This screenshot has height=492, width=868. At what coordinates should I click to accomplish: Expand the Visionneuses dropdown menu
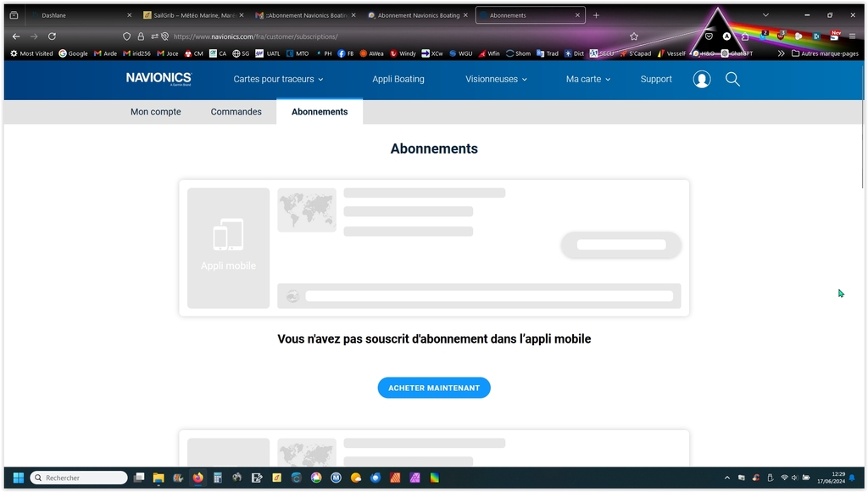(496, 79)
